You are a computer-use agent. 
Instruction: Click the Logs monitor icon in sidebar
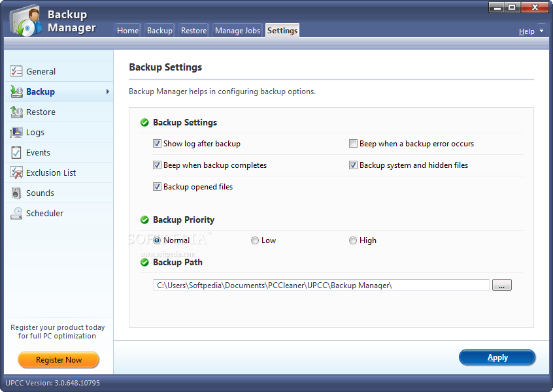click(16, 132)
